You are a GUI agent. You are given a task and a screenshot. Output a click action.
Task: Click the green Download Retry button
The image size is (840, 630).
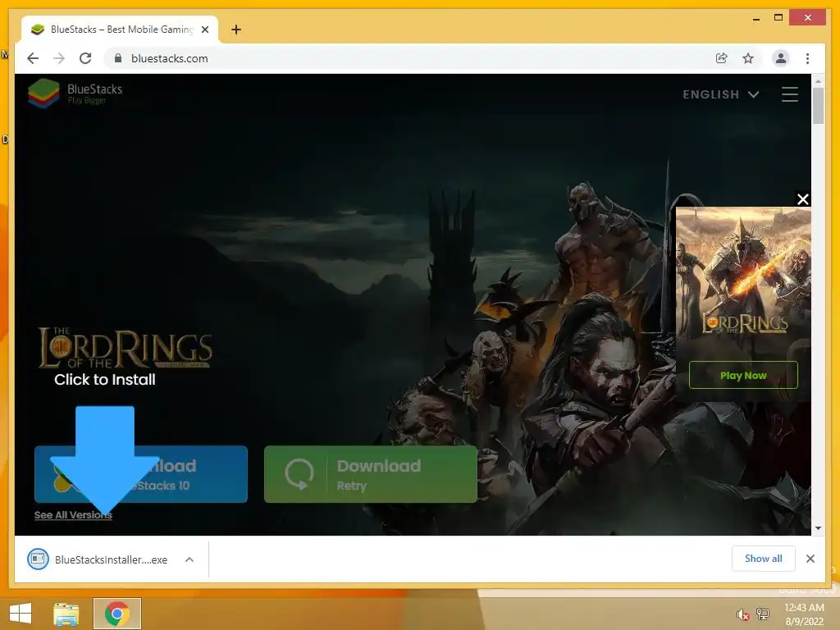370,474
